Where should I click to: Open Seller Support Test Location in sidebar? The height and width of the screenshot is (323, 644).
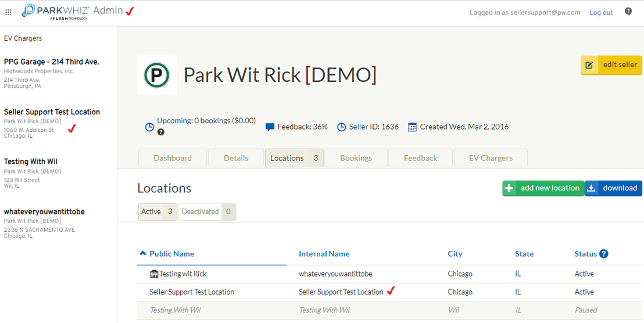pyautogui.click(x=52, y=112)
